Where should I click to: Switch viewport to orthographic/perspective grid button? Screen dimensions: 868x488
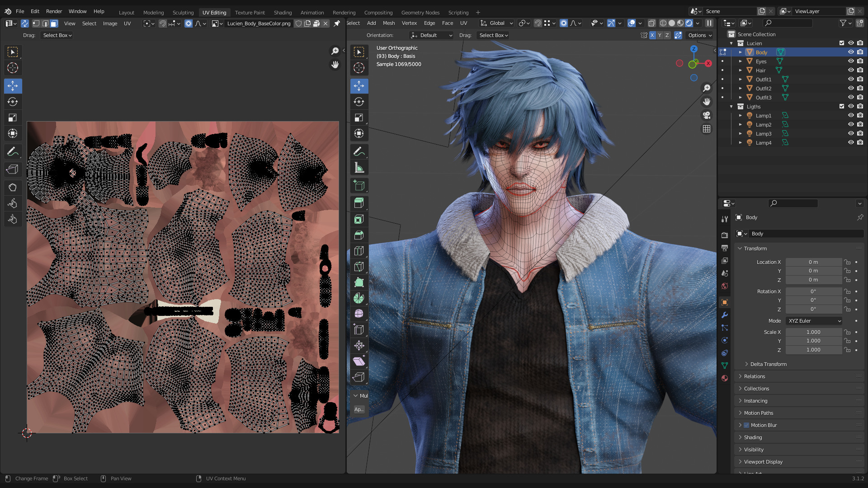[707, 129]
